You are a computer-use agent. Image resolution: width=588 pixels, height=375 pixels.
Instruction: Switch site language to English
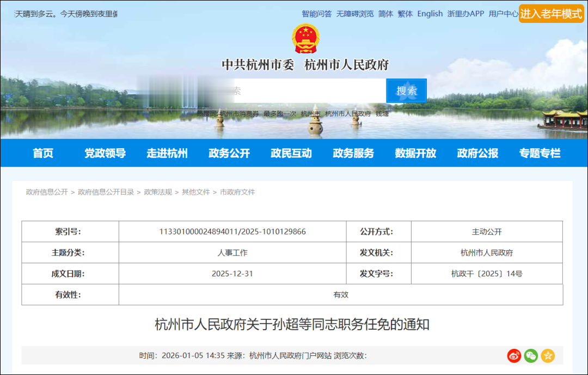click(430, 14)
